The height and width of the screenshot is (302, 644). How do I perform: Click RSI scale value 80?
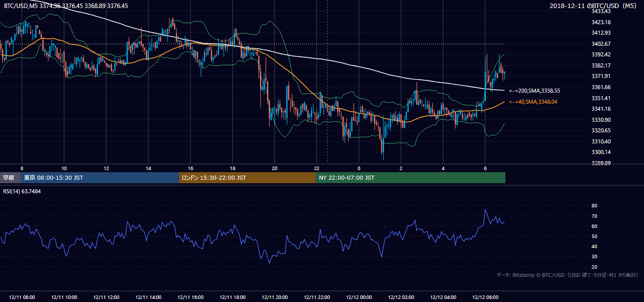tap(594, 206)
